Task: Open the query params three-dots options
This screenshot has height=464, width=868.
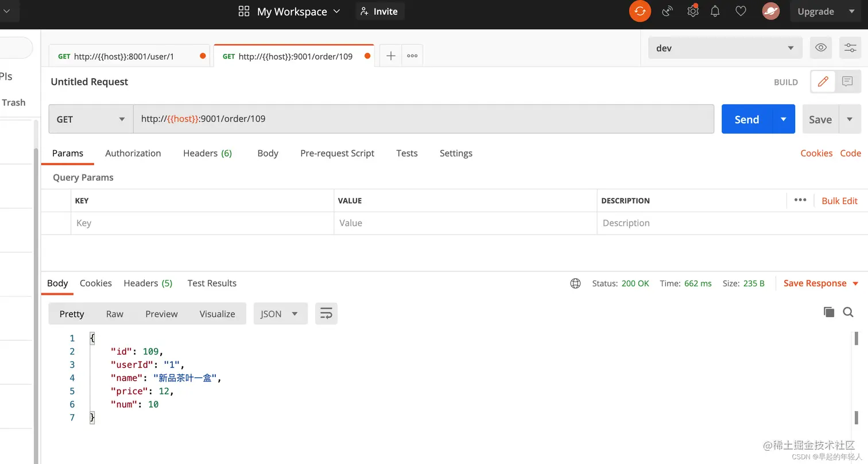Action: tap(800, 200)
